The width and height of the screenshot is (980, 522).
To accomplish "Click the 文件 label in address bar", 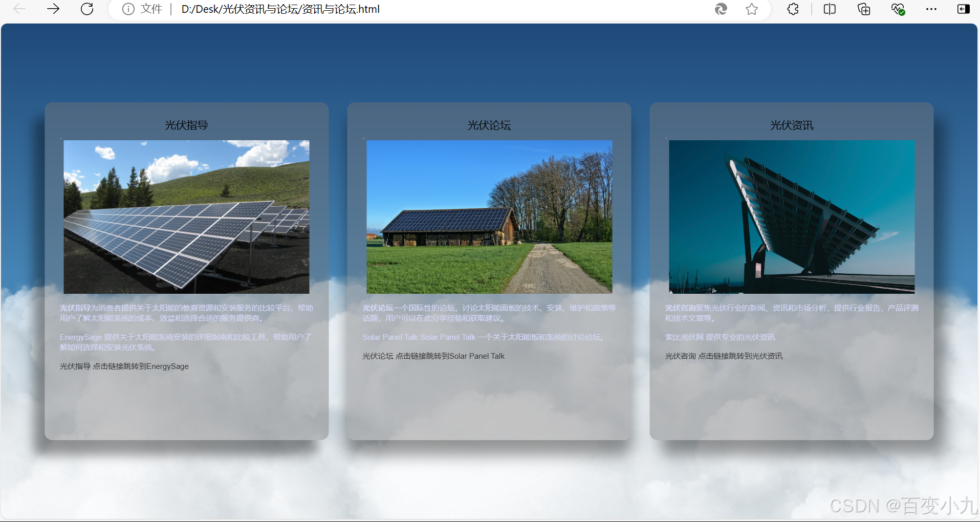I will pos(151,9).
